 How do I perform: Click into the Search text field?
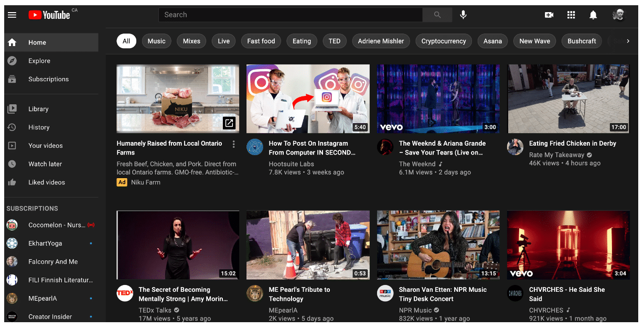point(290,15)
